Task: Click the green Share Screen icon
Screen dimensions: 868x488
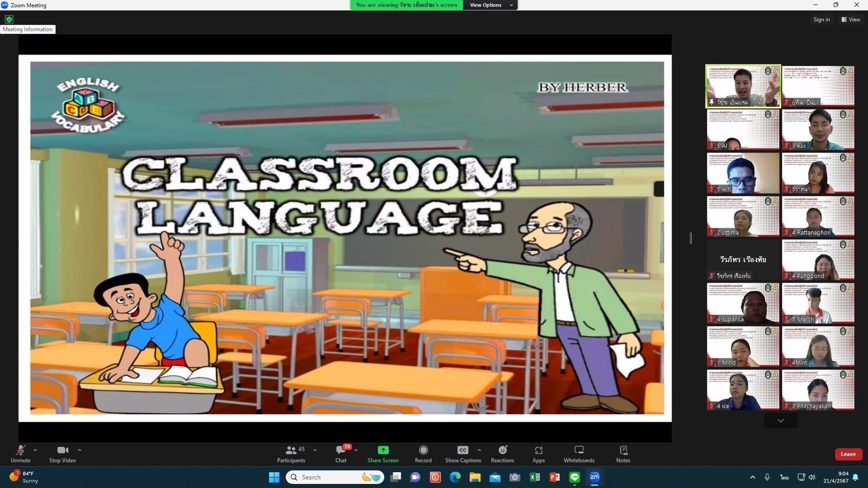Action: [x=383, y=451]
